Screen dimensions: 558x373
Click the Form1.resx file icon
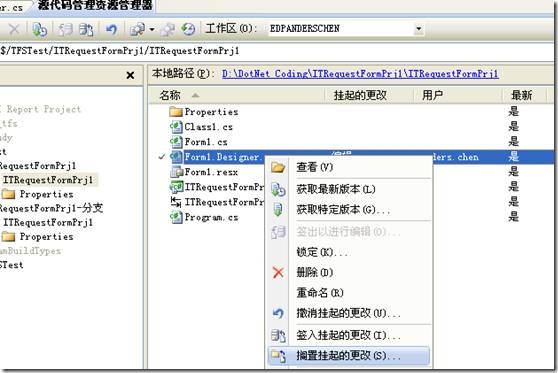click(x=176, y=172)
